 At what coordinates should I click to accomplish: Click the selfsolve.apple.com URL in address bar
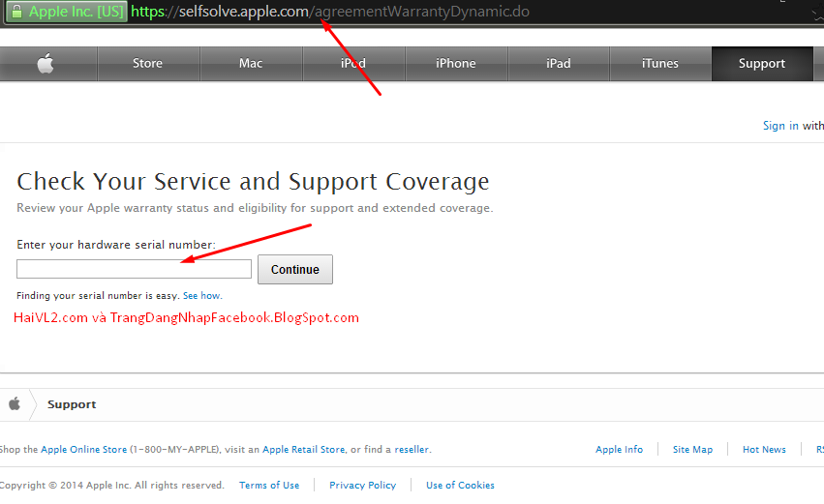coord(330,12)
